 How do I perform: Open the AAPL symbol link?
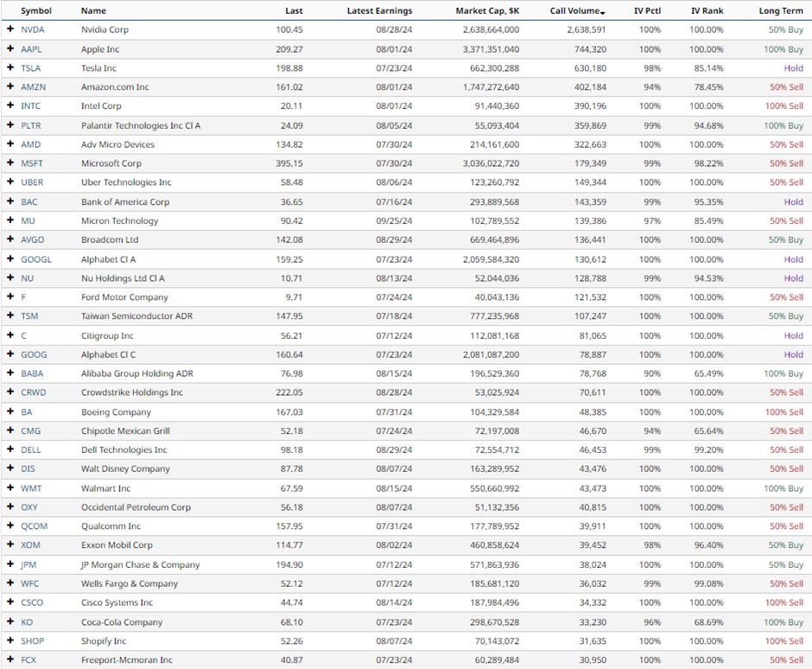click(x=31, y=49)
